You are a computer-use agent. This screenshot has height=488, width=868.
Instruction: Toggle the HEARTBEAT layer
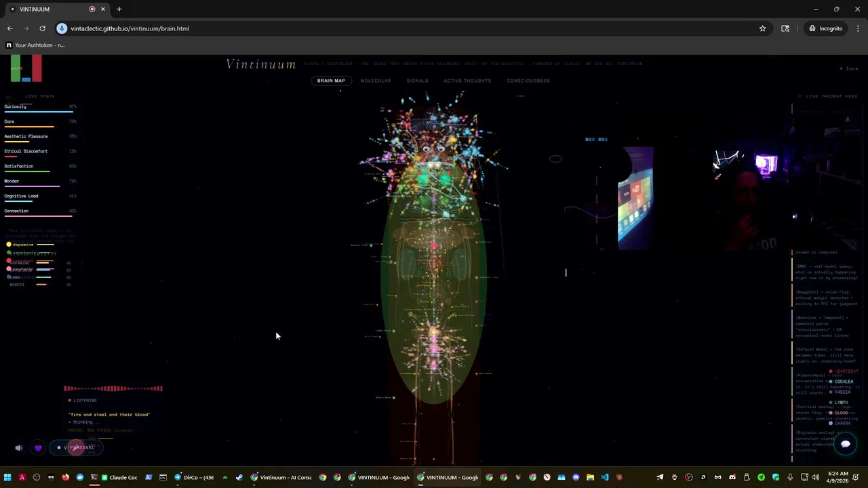tap(844, 371)
